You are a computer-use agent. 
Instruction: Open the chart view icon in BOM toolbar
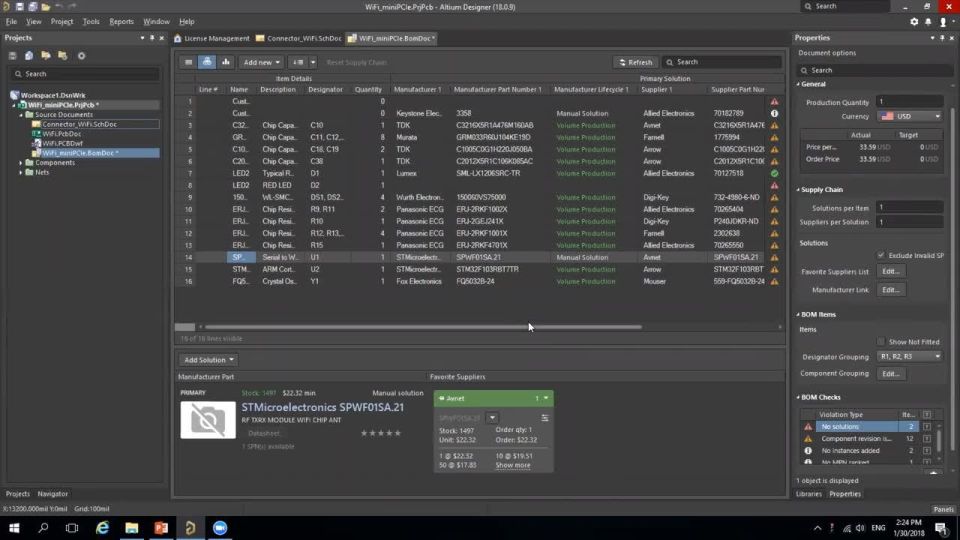(x=226, y=62)
